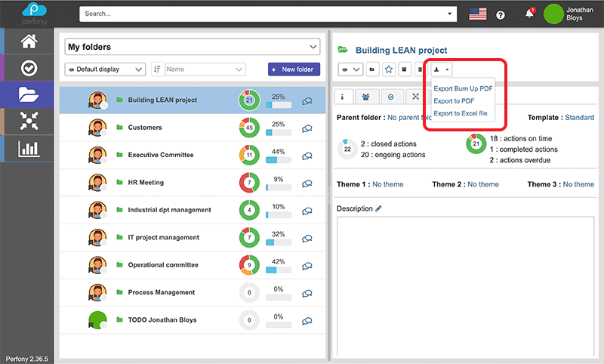Click the Standard template link
The image size is (604, 364).
coord(579,118)
